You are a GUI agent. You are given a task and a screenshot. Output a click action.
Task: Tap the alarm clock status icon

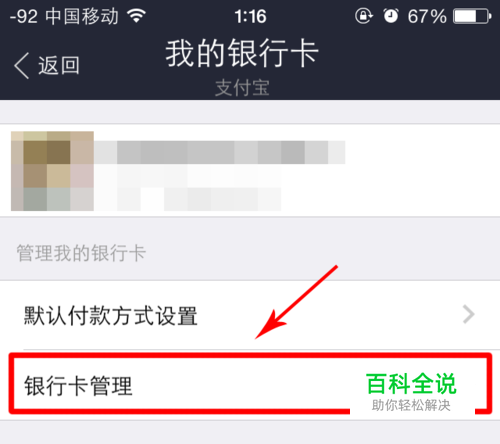pyautogui.click(x=391, y=16)
